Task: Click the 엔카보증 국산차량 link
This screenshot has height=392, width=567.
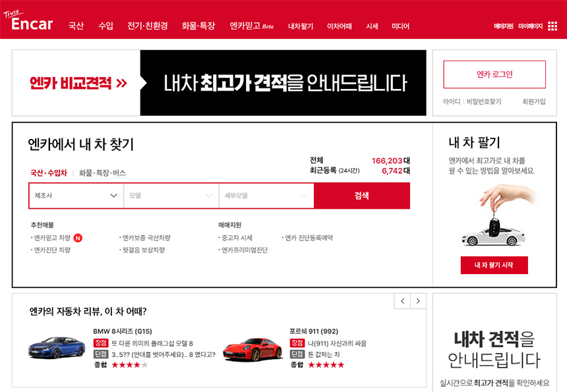Action: click(x=146, y=238)
